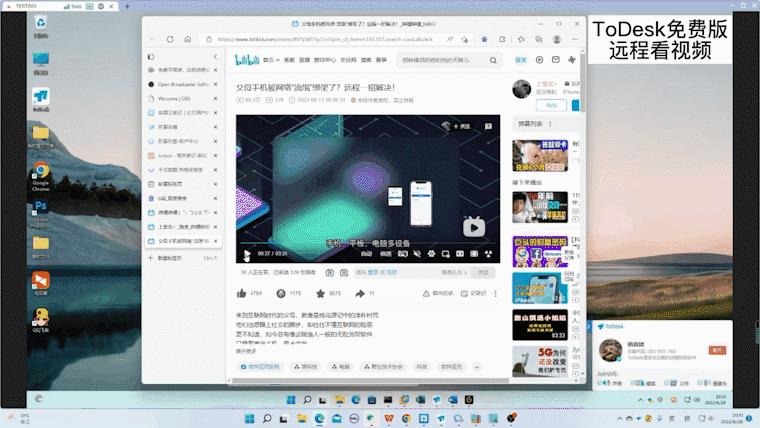The image size is (760, 428).
Task: Open Edge in the local taskbar
Action: click(319, 419)
